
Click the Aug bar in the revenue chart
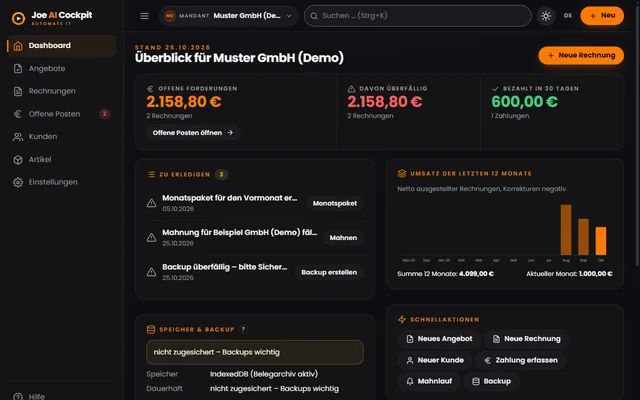point(566,230)
